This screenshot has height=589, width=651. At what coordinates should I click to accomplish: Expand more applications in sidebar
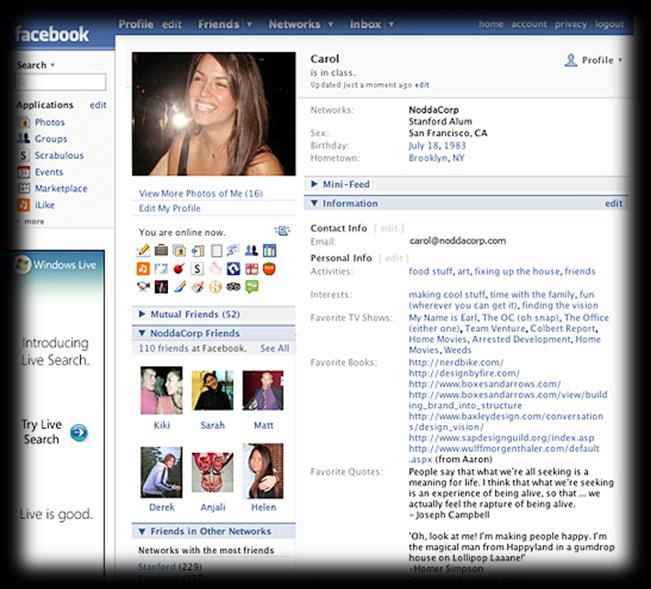(x=31, y=221)
